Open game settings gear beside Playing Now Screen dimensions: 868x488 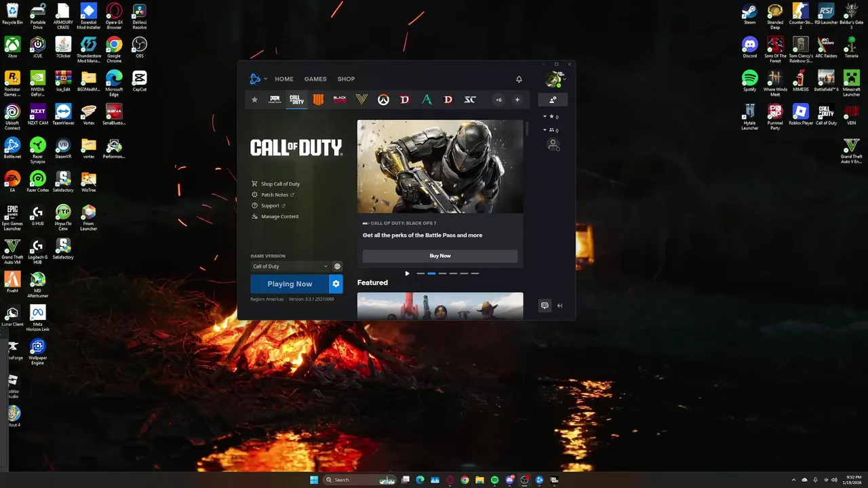click(336, 284)
